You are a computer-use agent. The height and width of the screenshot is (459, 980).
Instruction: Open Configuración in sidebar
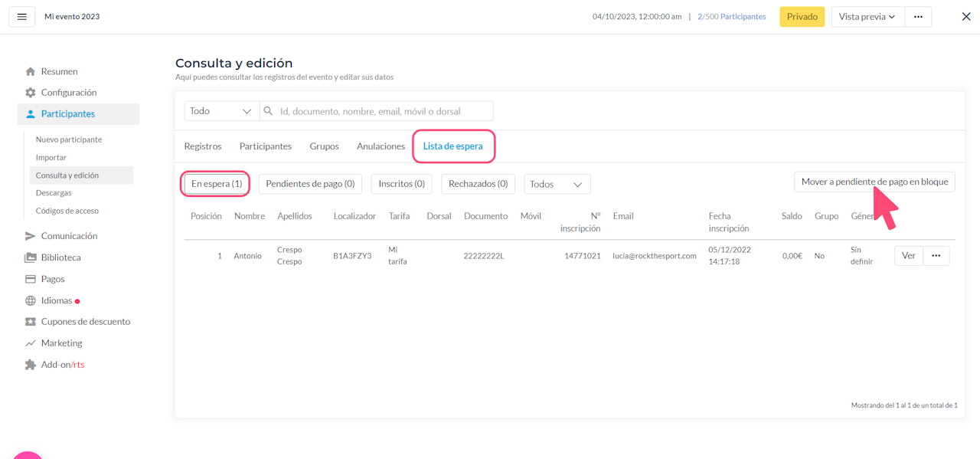point(69,93)
